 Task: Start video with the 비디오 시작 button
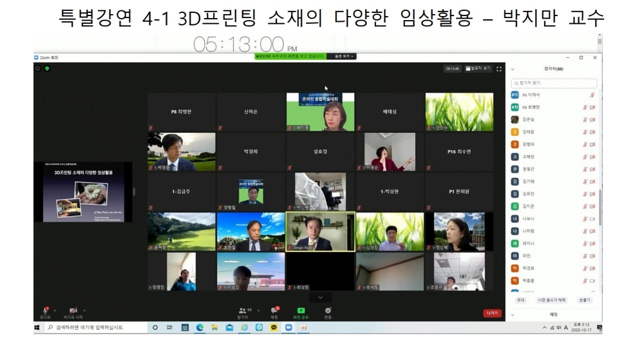coord(73,311)
